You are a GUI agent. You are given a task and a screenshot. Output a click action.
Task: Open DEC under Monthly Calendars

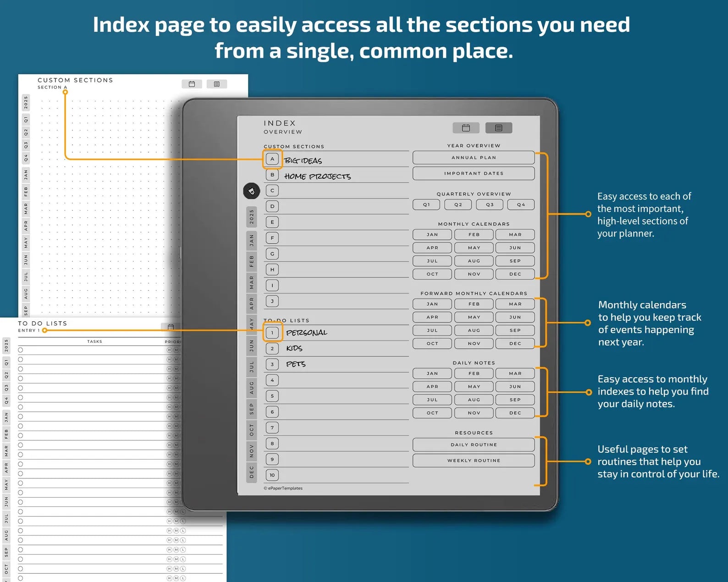(515, 274)
